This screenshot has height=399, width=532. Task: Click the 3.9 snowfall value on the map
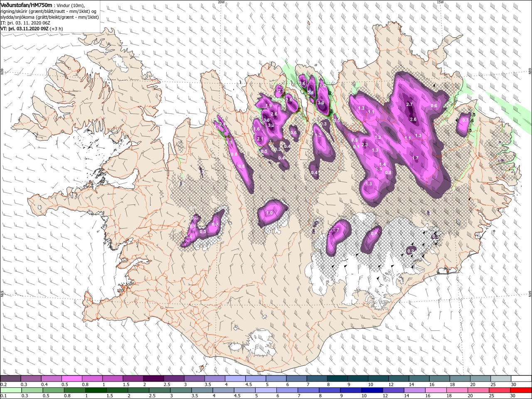pyautogui.click(x=320, y=103)
